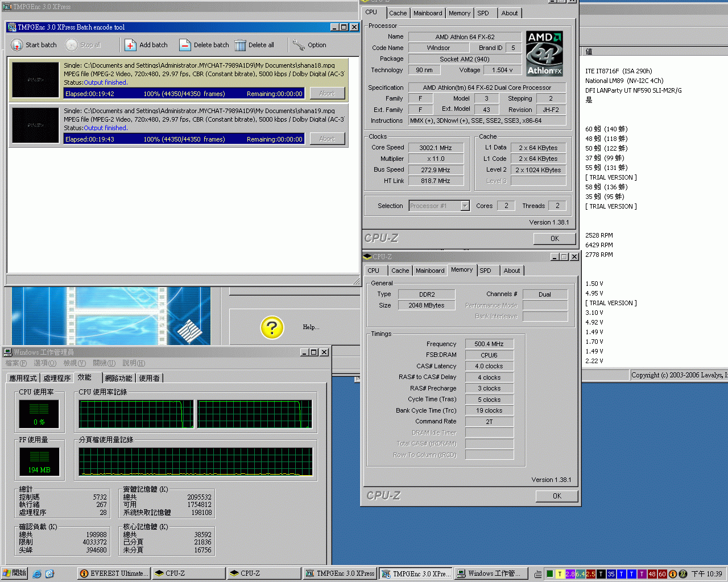The image size is (728, 582).
Task: Select the shana18.mpg batch thumbnail
Action: [x=35, y=80]
